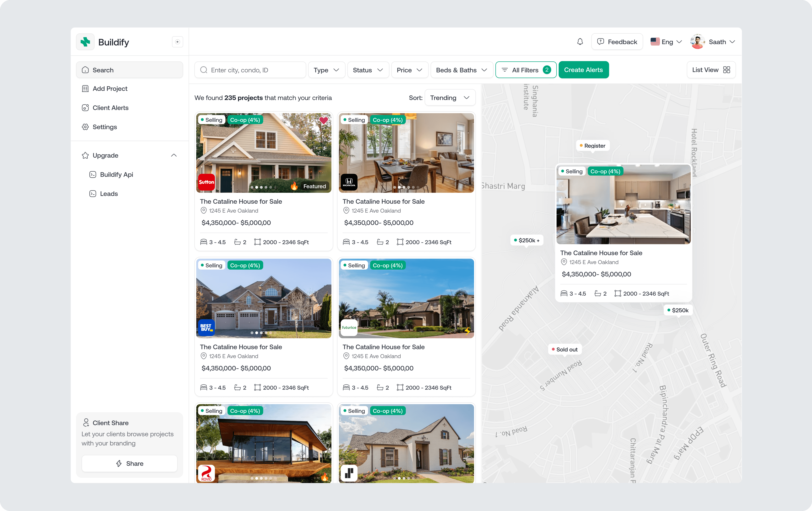
Task: Select the second carousel dot on the first listing
Action: (x=257, y=187)
